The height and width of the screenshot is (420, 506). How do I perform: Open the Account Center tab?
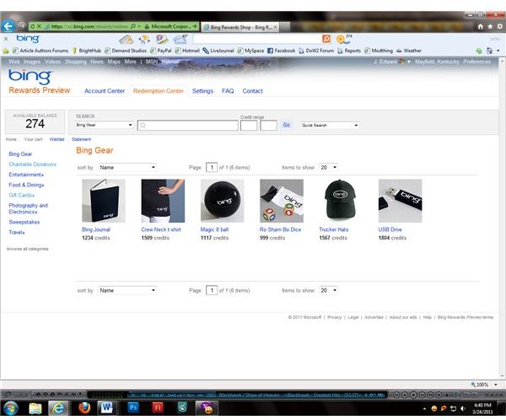pyautogui.click(x=105, y=91)
